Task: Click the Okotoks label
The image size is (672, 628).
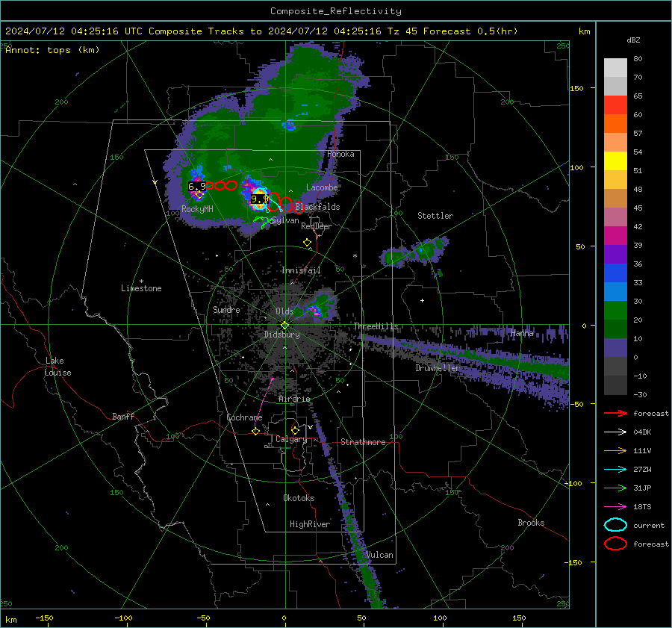Action: click(299, 498)
